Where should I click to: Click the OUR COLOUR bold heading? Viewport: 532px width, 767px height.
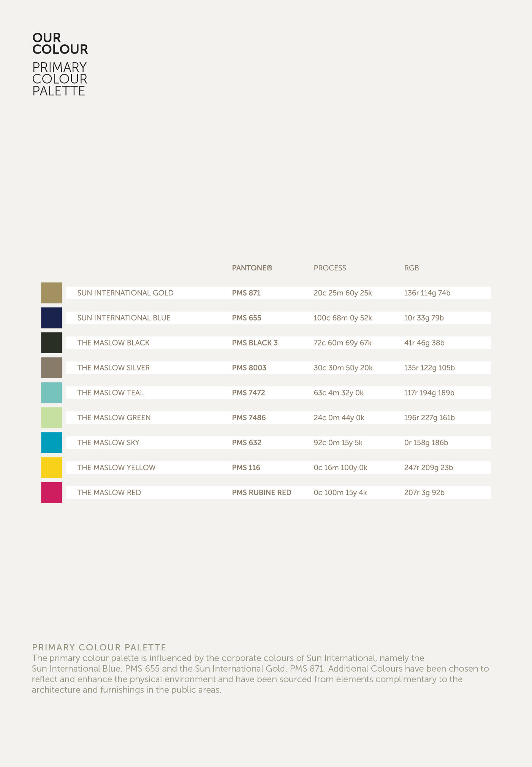click(60, 43)
